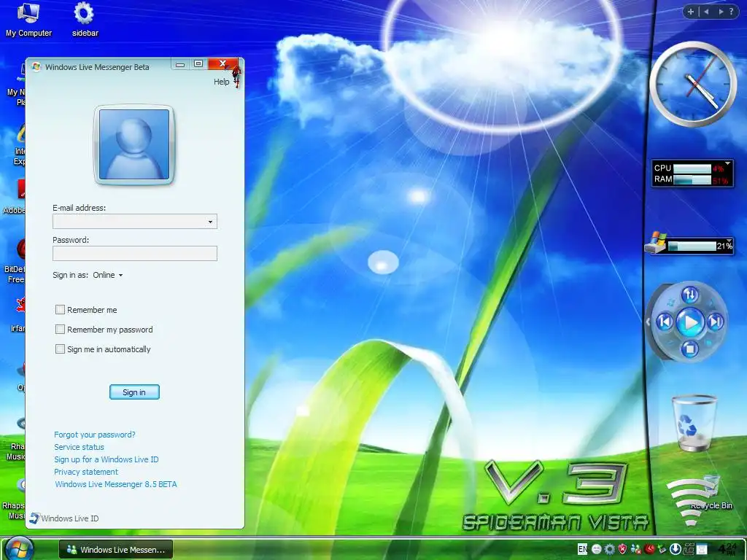Image resolution: width=747 pixels, height=560 pixels.
Task: Stop playback on media gadget
Action: (689, 349)
